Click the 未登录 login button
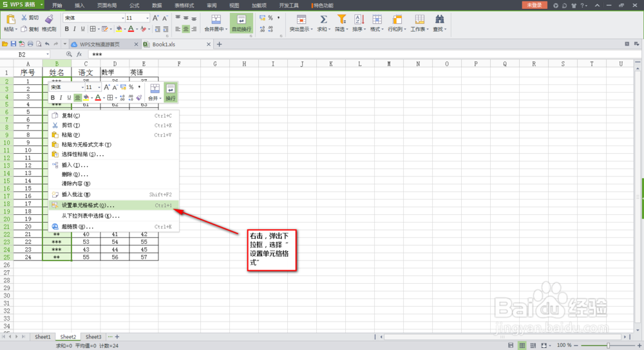Image resolution: width=644 pixels, height=350 pixels. pos(535,5)
